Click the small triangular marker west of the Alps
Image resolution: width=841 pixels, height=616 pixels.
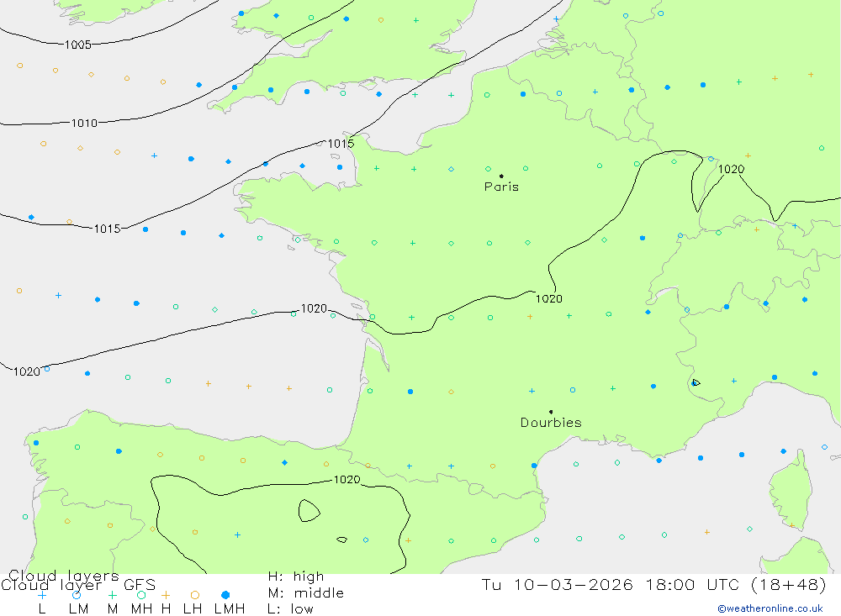point(696,382)
